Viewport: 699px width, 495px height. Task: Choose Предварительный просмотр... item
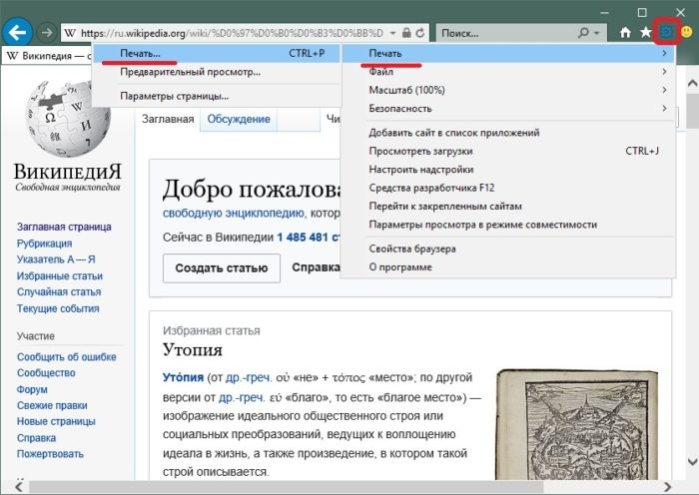pos(217,71)
